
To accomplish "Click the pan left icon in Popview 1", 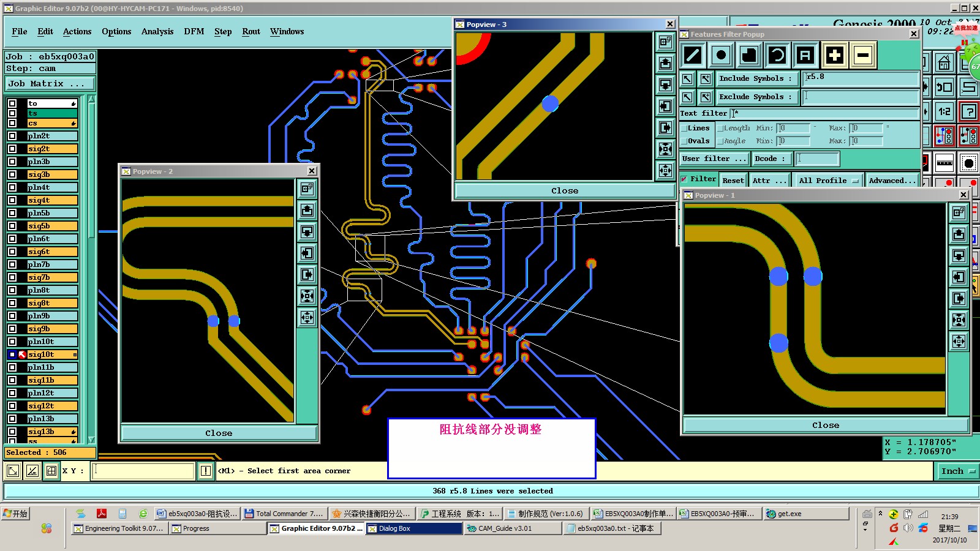I will tap(959, 277).
